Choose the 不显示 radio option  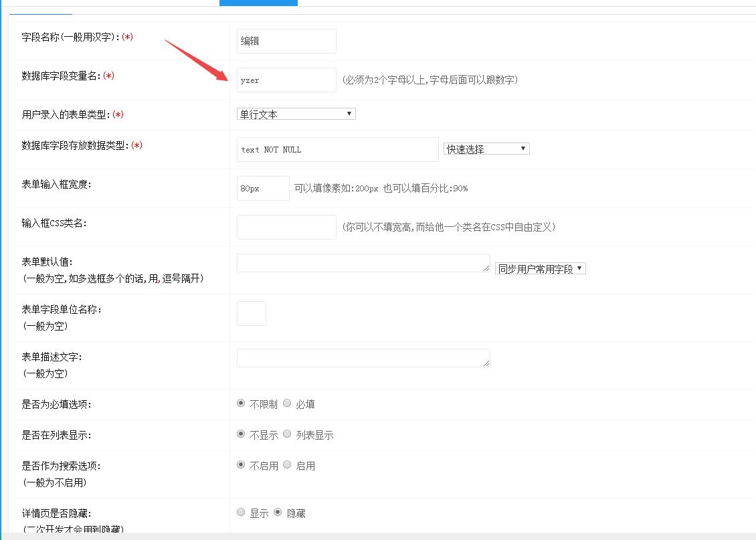[x=241, y=434]
